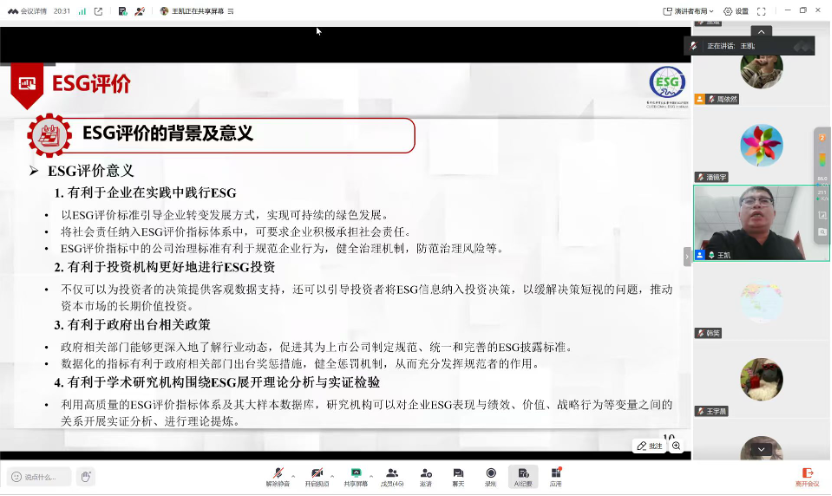Unmute the microphone (解除静音)

[x=278, y=477]
